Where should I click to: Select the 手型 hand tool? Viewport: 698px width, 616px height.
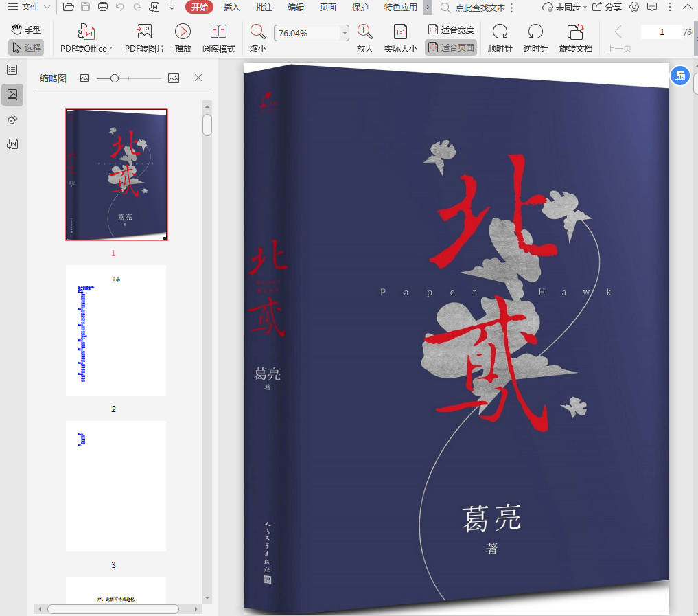pyautogui.click(x=26, y=30)
